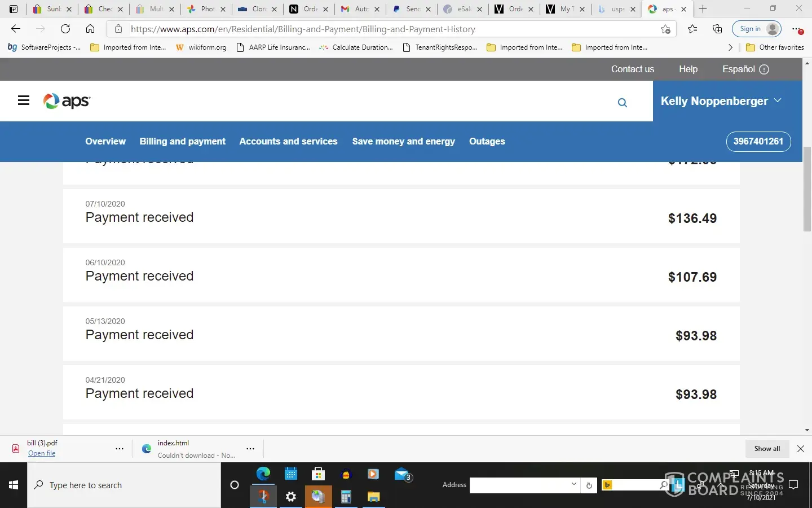The height and width of the screenshot is (508, 812).
Task: Open Windows taskbar Mail app
Action: click(x=403, y=475)
